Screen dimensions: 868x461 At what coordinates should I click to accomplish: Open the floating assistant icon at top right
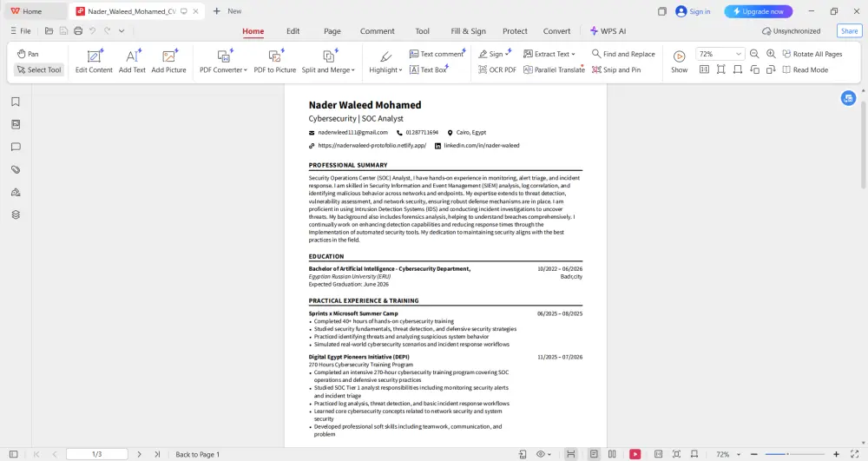pos(848,98)
